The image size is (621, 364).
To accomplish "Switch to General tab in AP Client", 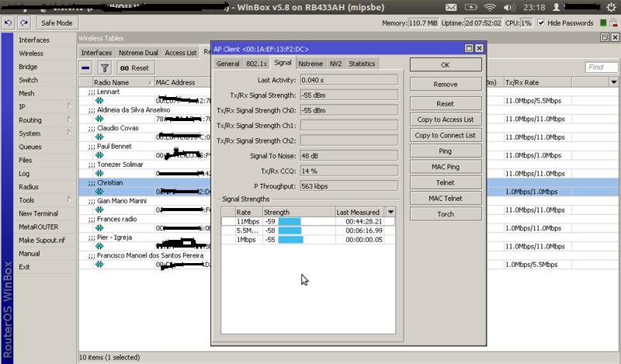I will [228, 64].
